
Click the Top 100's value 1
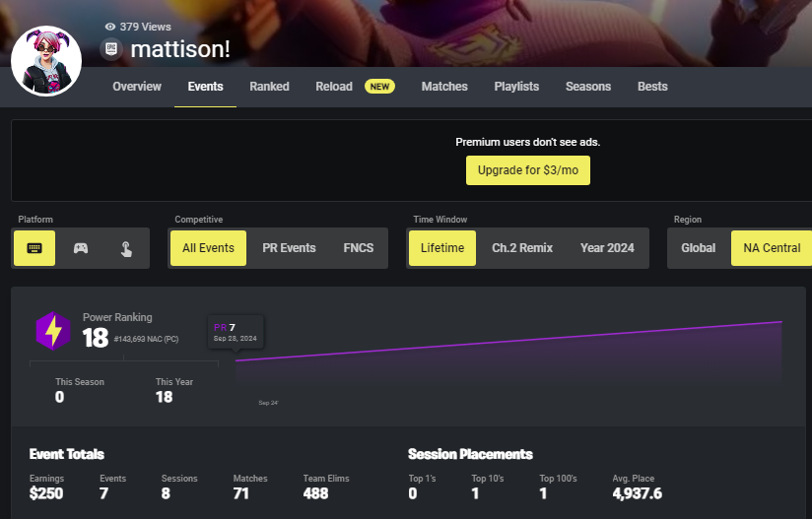click(543, 493)
